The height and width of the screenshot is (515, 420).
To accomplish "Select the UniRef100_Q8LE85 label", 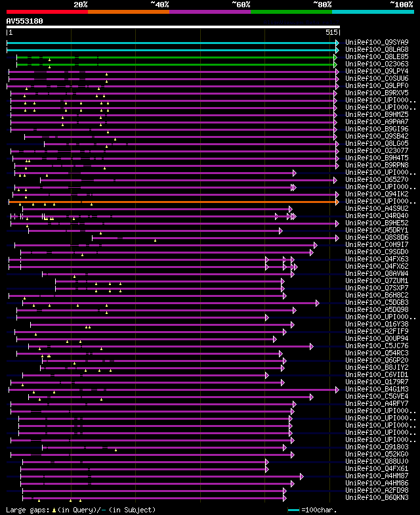I will tap(377, 56).
